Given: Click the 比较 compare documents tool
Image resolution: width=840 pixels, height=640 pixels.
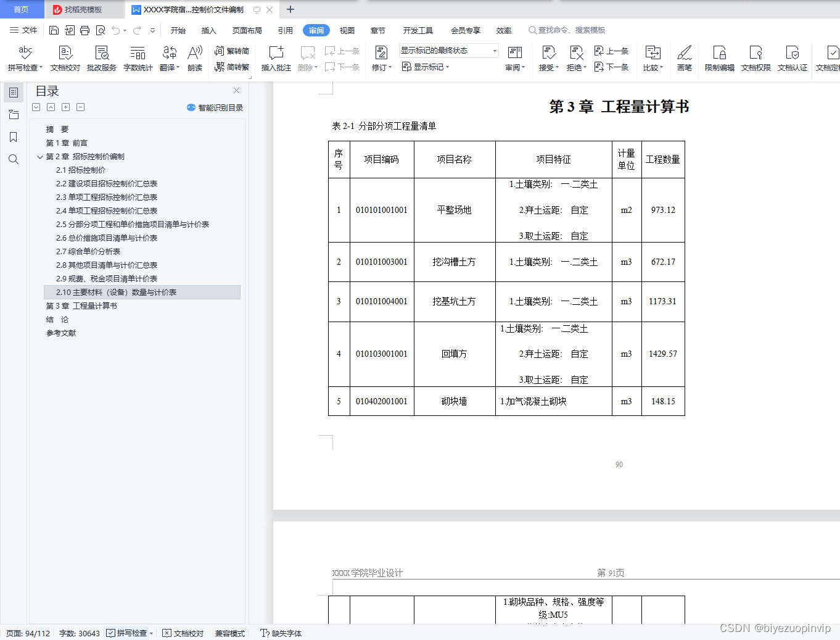Looking at the screenshot, I should tap(652, 59).
